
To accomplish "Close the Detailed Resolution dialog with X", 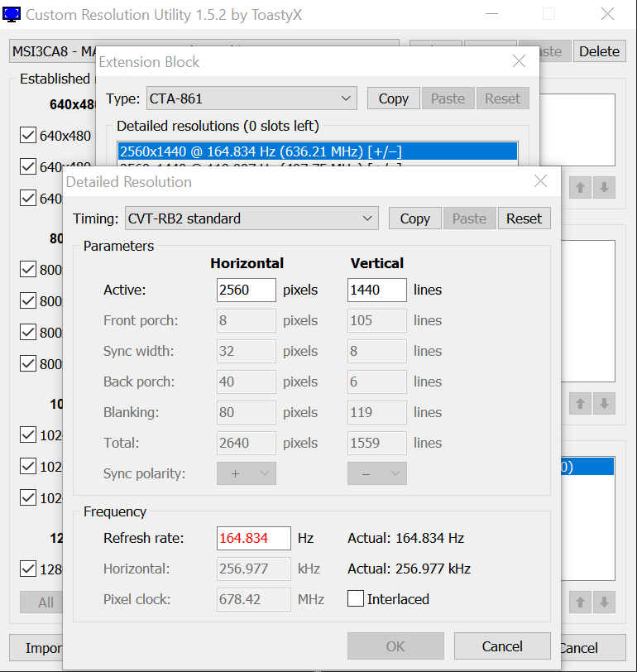I will tap(540, 181).
